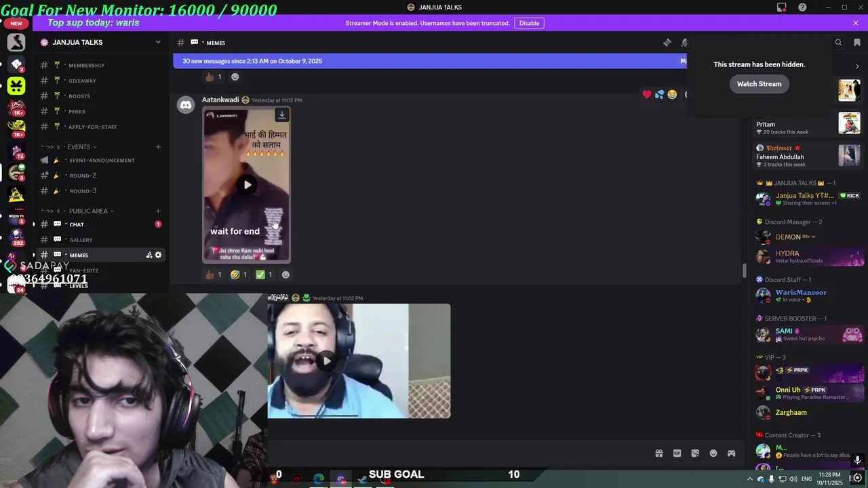Edit memes channel settings gear
This screenshot has width=868, height=488.
pos(159,255)
